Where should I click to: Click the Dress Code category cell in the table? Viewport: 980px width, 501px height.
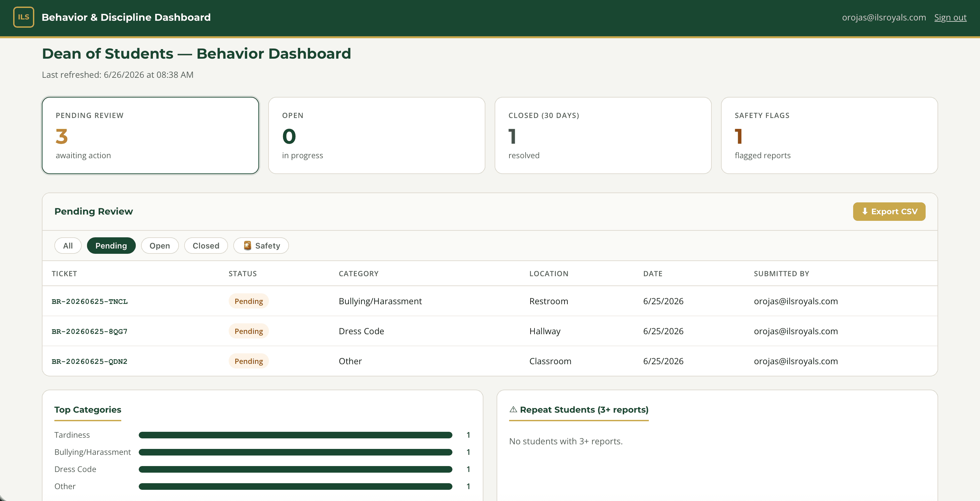361,331
